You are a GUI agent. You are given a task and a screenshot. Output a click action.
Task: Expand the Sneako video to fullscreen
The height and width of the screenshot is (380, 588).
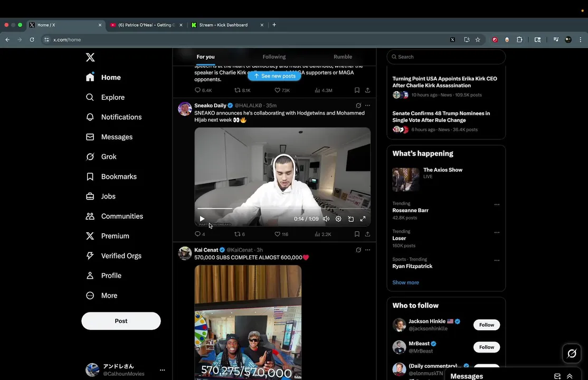[x=363, y=218]
